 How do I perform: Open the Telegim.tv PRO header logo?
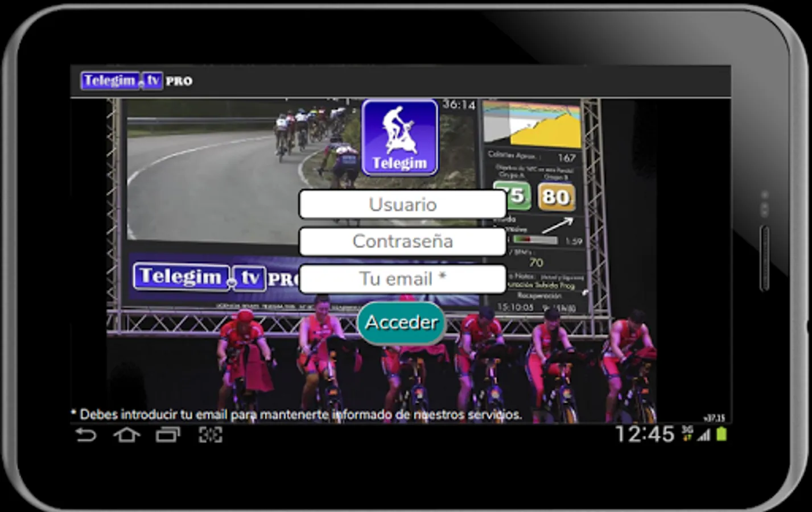pos(137,81)
